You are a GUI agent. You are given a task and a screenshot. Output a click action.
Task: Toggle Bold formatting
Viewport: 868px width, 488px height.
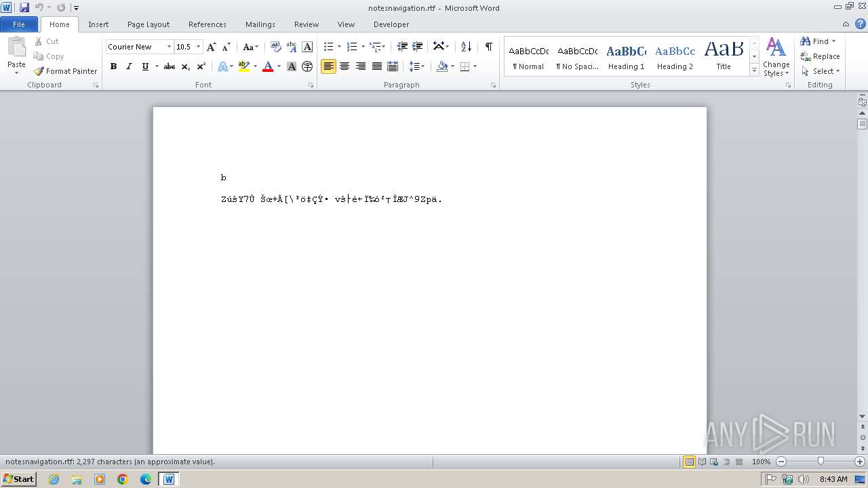(x=113, y=66)
